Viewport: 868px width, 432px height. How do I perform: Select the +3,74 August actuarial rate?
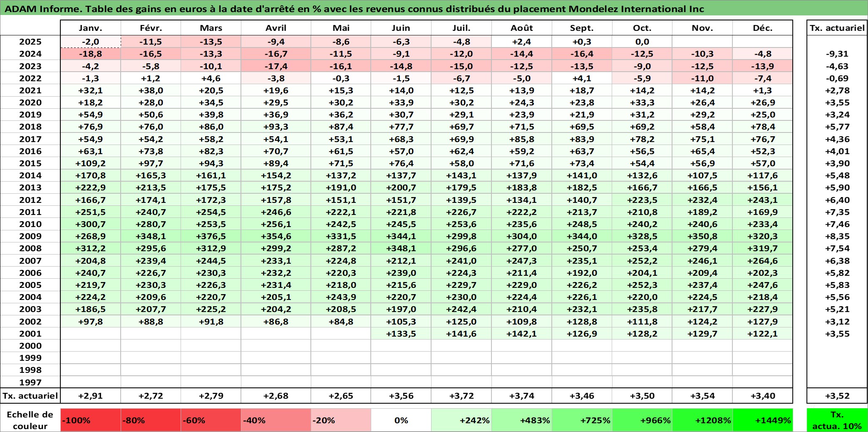tap(521, 396)
